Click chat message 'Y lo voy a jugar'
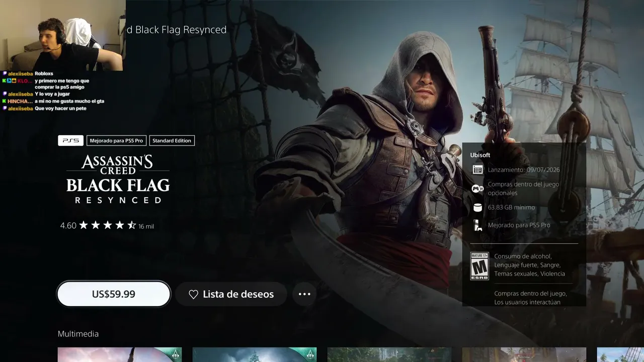644x362 pixels. tap(52, 94)
